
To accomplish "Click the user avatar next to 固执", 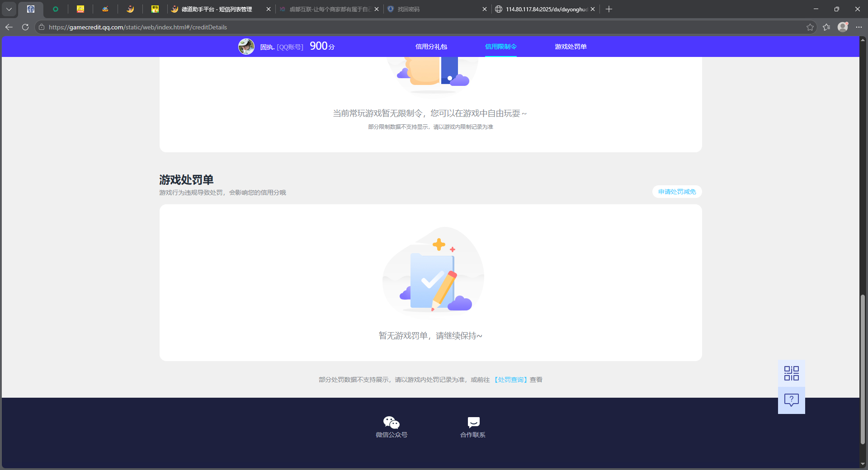I will tap(246, 46).
